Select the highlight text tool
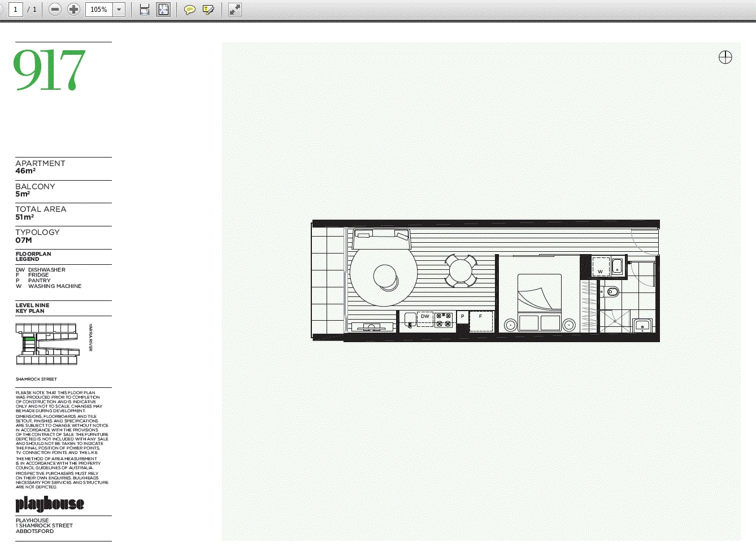 208,10
